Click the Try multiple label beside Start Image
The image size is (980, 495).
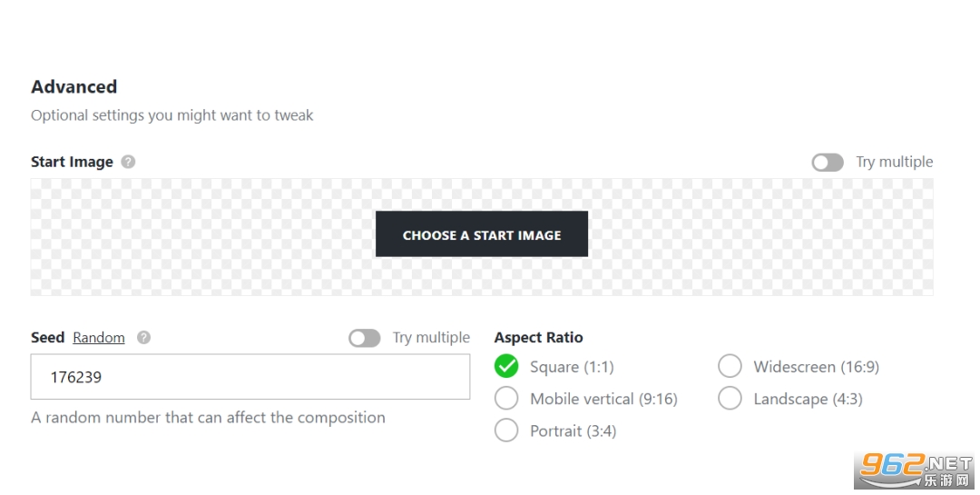click(894, 162)
